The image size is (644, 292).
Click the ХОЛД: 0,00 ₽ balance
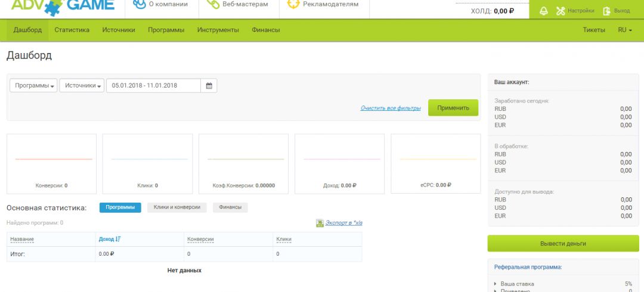pyautogui.click(x=492, y=11)
